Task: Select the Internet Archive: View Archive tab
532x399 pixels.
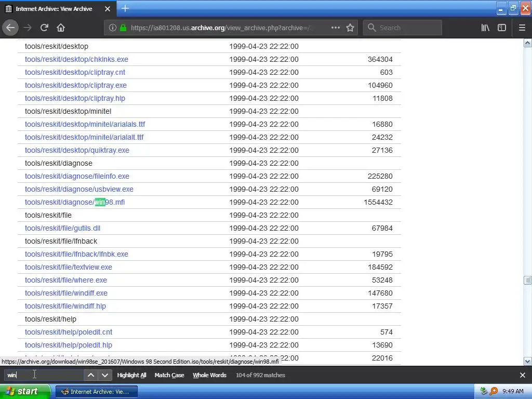Action: click(x=58, y=9)
